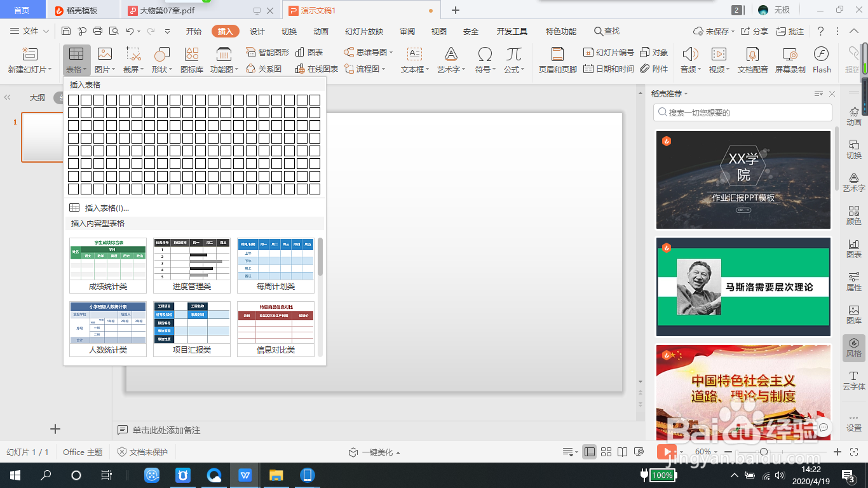Image resolution: width=868 pixels, height=488 pixels.
Task: Choose the 每周计划类 table template
Action: [x=276, y=265]
